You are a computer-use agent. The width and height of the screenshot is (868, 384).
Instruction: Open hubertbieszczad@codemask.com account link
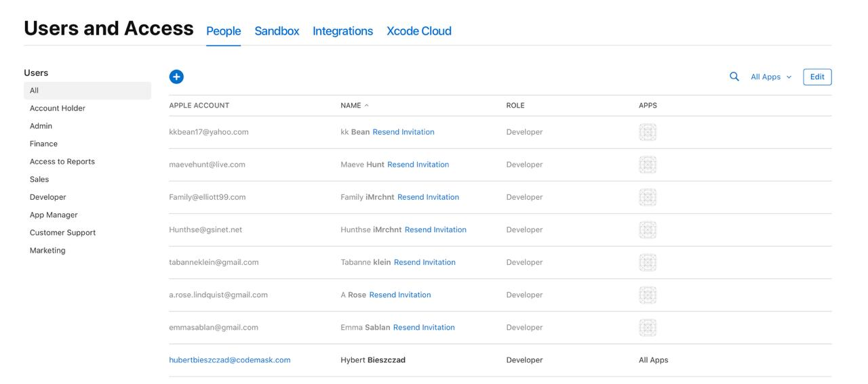pos(230,360)
